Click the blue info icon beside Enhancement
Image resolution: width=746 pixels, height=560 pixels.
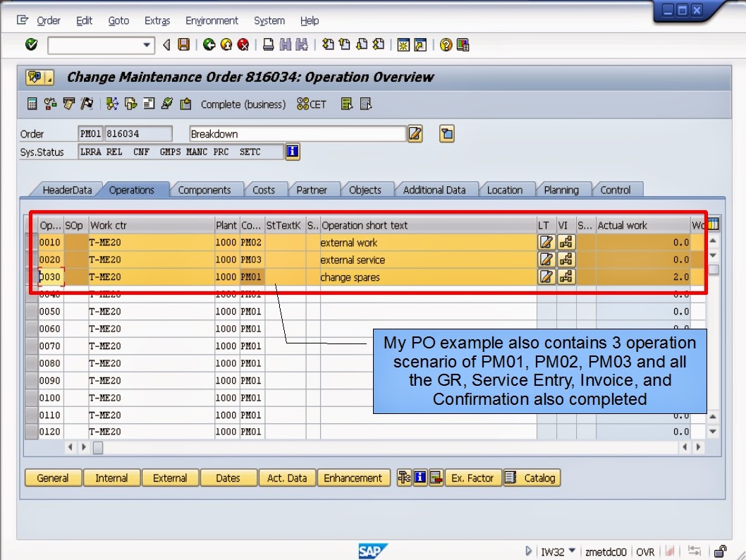coord(420,477)
